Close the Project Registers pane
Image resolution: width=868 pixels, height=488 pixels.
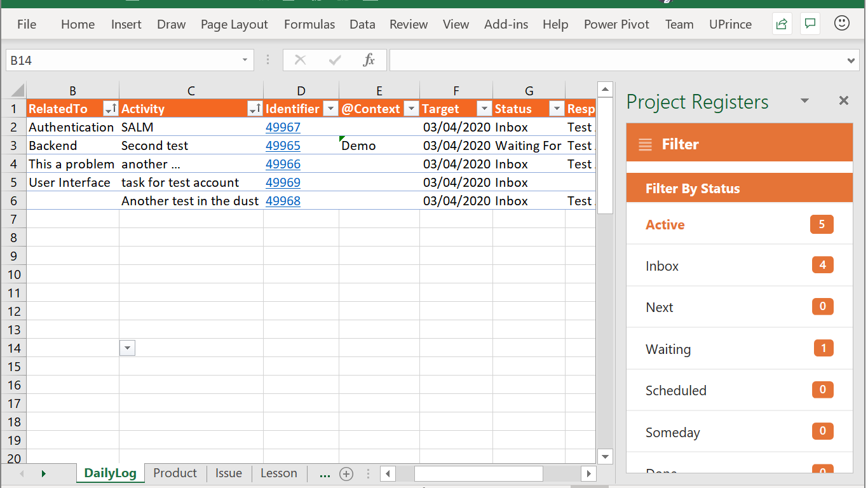(x=844, y=100)
